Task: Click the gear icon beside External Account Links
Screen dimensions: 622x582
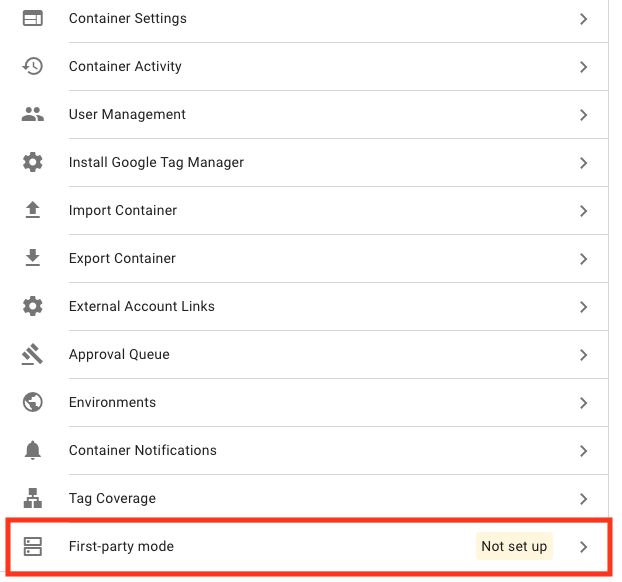Action: [x=33, y=306]
